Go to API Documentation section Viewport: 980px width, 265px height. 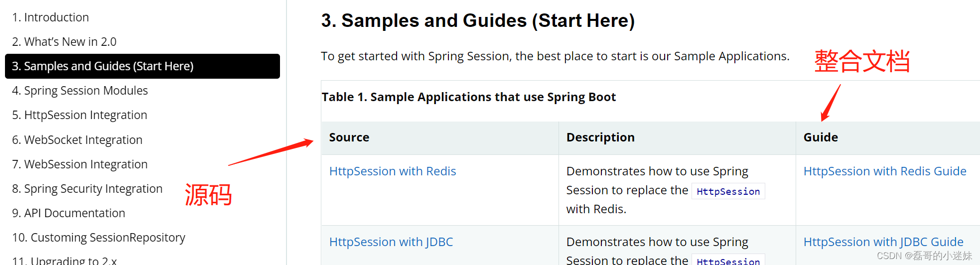(x=68, y=213)
